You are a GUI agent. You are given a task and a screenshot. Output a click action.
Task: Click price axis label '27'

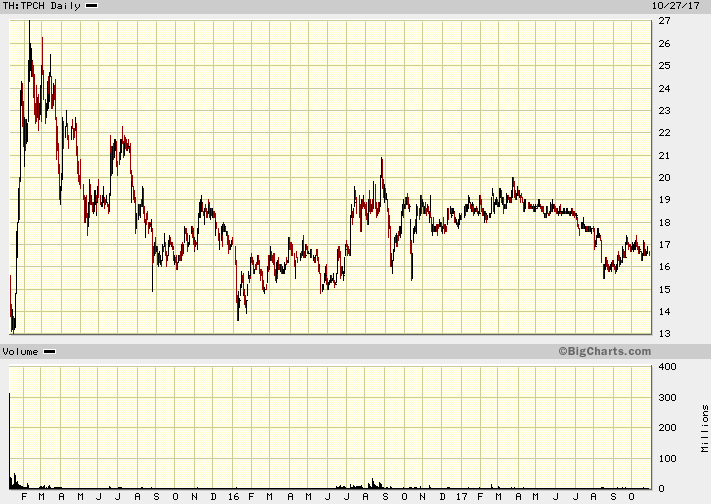(664, 21)
